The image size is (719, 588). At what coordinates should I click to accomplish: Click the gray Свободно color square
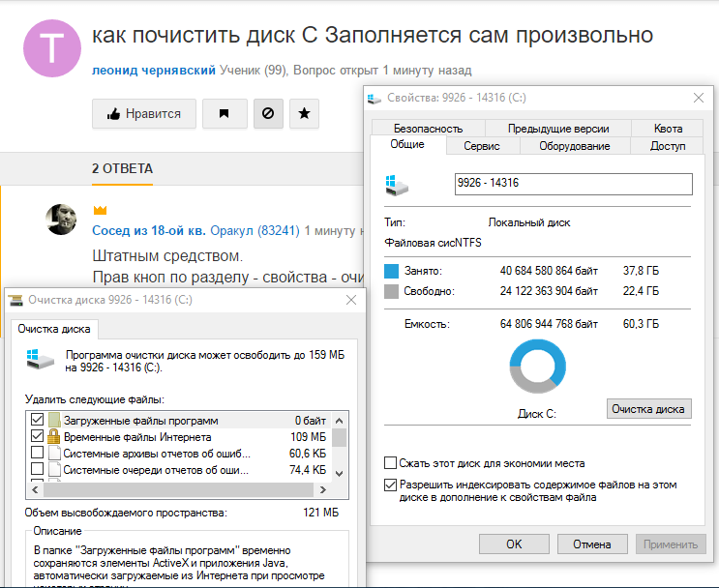coord(391,291)
